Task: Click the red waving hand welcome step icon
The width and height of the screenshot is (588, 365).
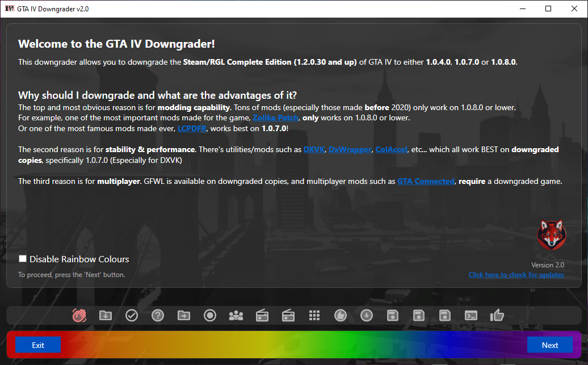Action: [x=79, y=315]
